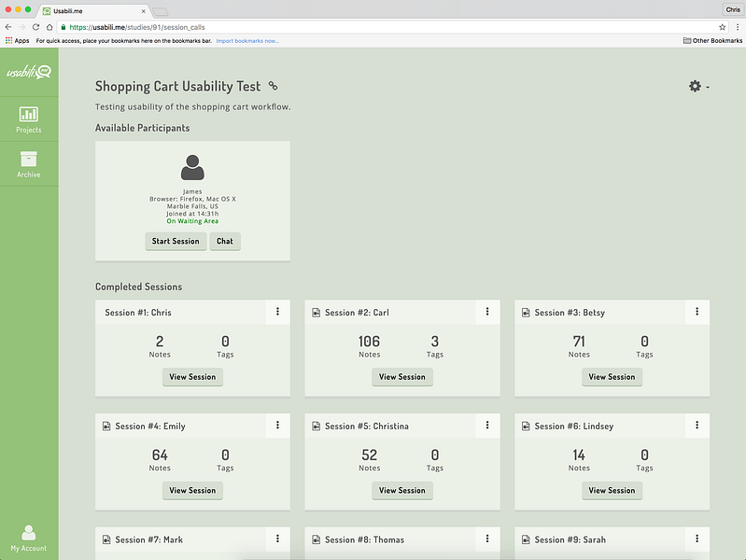Click Import bookmarks now link

coord(247,41)
